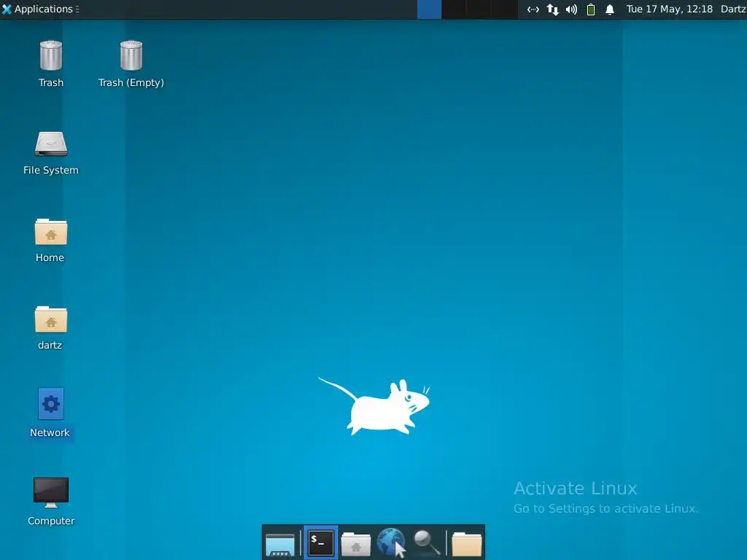
Task: Select the Trash (Empty) desktop icon
Action: pyautogui.click(x=131, y=55)
